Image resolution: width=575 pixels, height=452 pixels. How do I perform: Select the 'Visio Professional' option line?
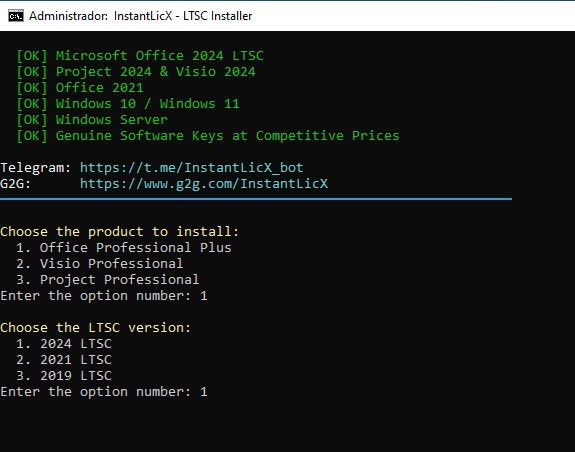(99, 264)
